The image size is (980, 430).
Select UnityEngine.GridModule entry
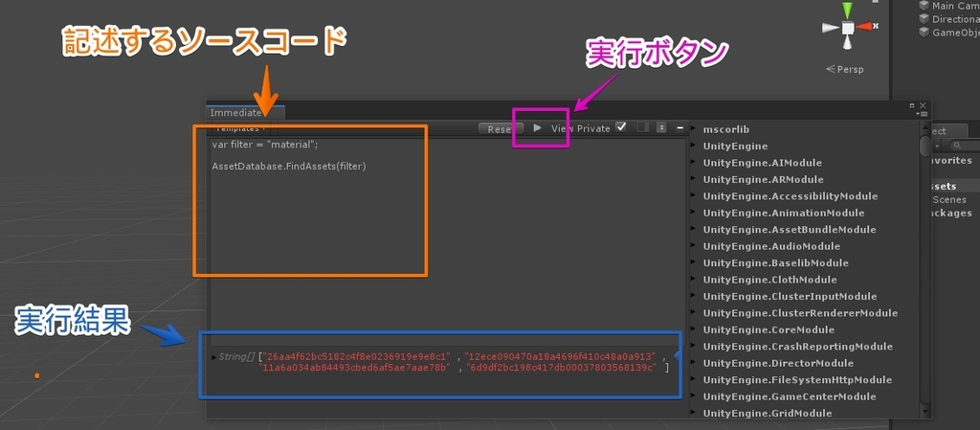(768, 413)
